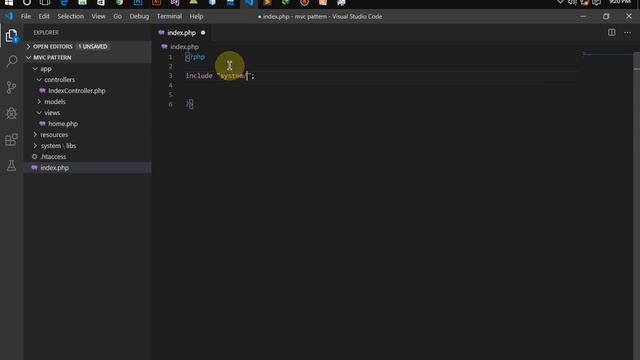
Task: Collapse the controllers folder
Action: tap(39, 80)
